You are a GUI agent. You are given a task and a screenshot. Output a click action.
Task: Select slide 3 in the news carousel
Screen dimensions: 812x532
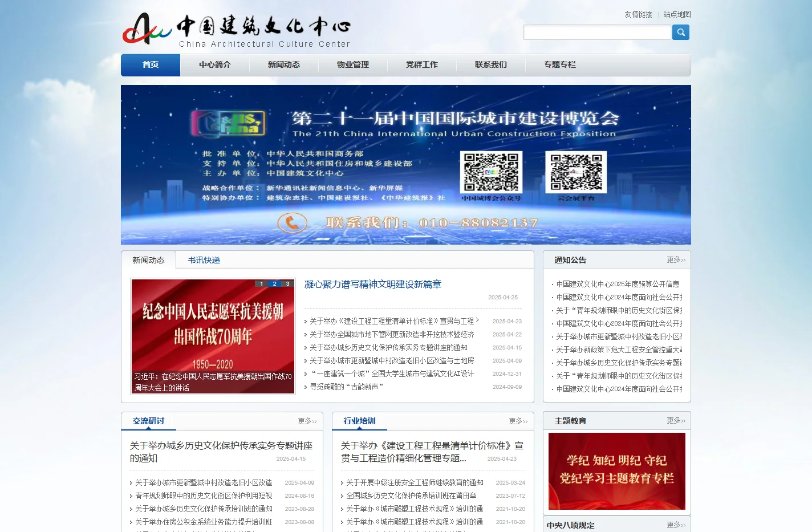coord(287,283)
